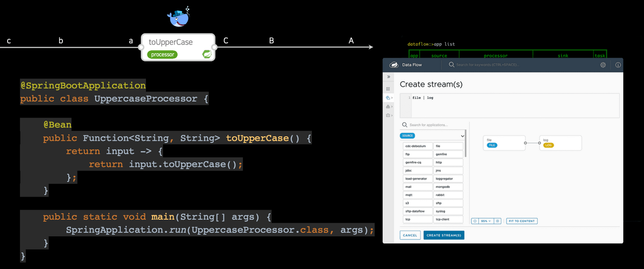Image resolution: width=644 pixels, height=269 pixels.
Task: Select the tcp-client source app
Action: coord(448,219)
